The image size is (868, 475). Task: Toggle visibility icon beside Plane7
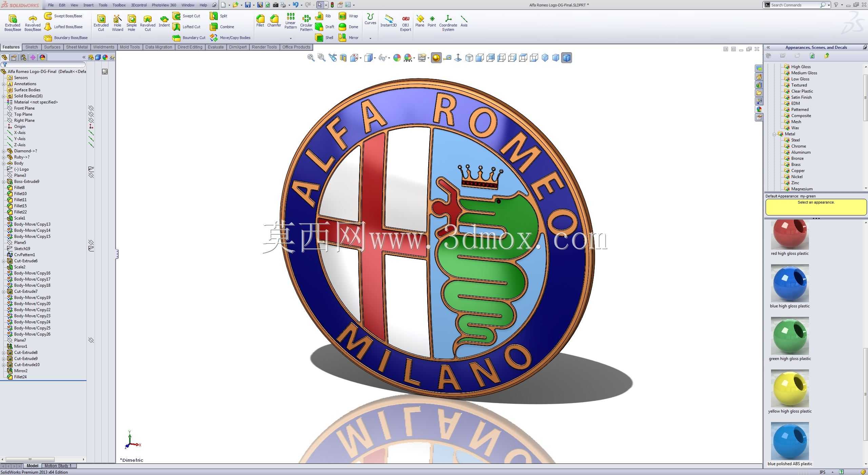tap(91, 340)
